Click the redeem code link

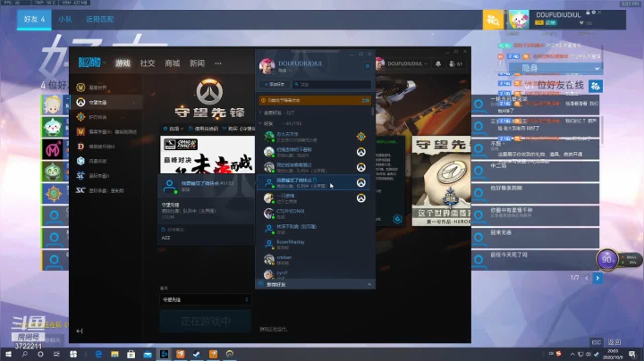pyautogui.click(x=203, y=129)
